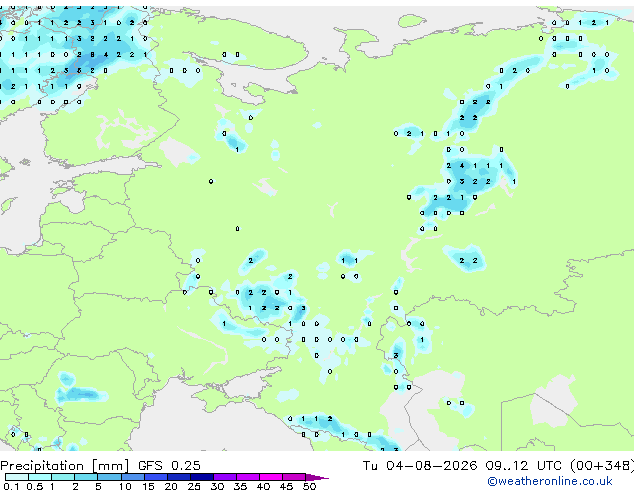Click legend value label '25'
This screenshot has width=634, height=490.
point(194,486)
